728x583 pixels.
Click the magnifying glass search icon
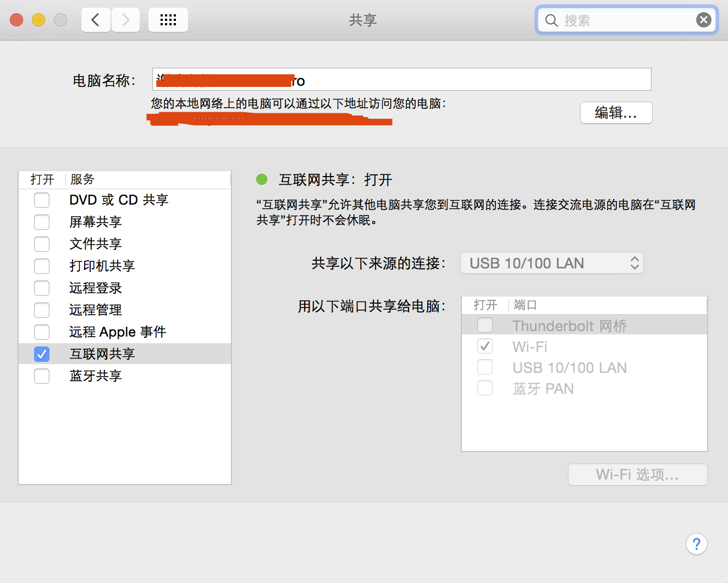tap(551, 20)
